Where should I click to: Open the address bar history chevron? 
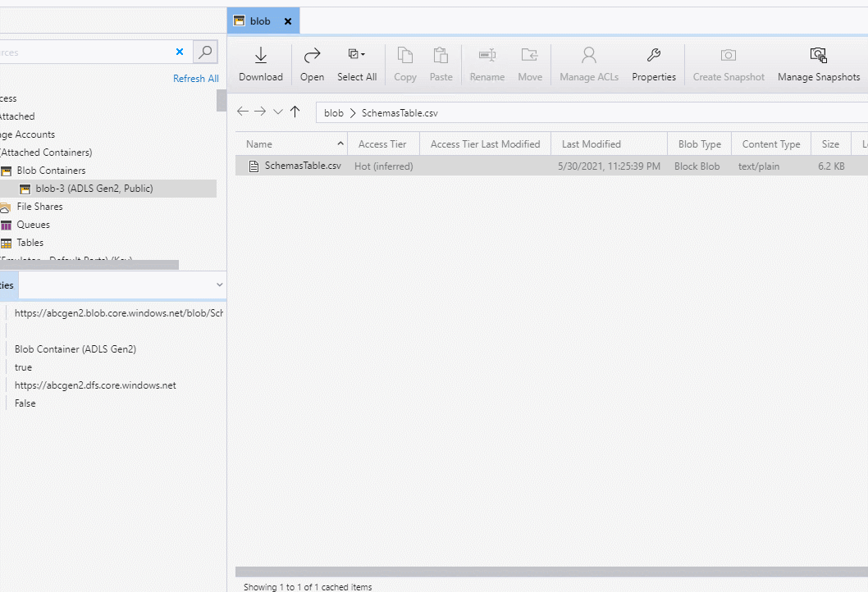pos(277,112)
